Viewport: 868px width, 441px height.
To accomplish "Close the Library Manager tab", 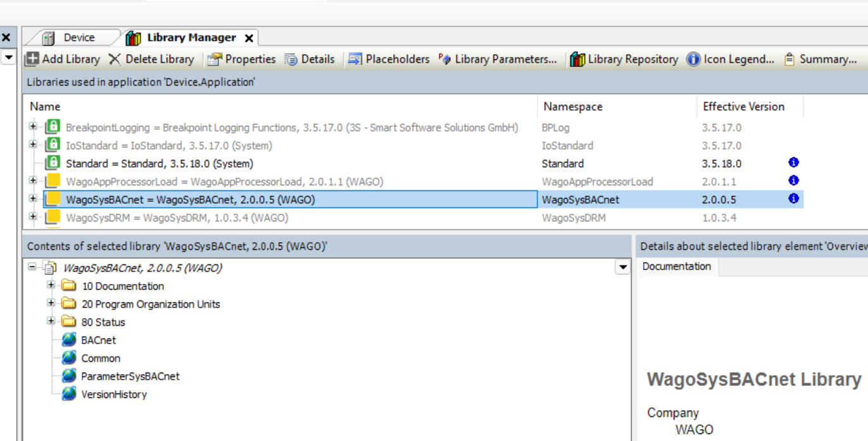I will click(249, 39).
